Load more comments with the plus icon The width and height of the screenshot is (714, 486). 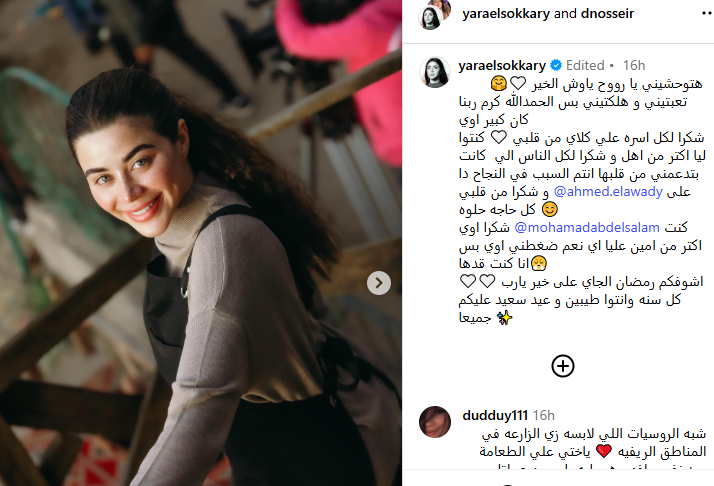click(563, 366)
